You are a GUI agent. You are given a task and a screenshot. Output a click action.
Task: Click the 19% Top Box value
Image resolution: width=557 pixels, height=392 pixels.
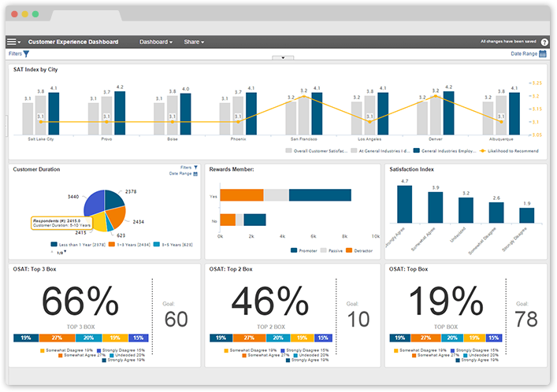pos(446,301)
